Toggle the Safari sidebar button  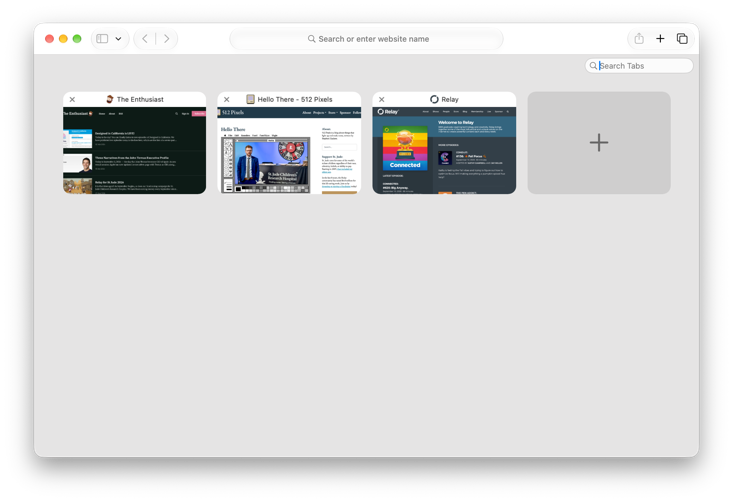point(102,39)
